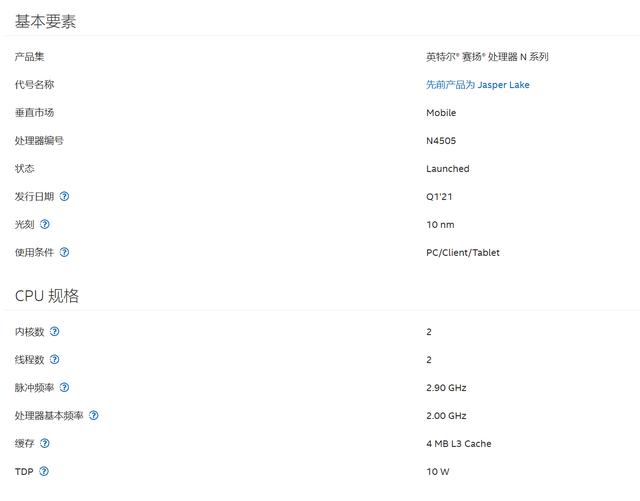Click the PC/Client/Tablet value text
Screen dimensions: 640x501
[463, 253]
